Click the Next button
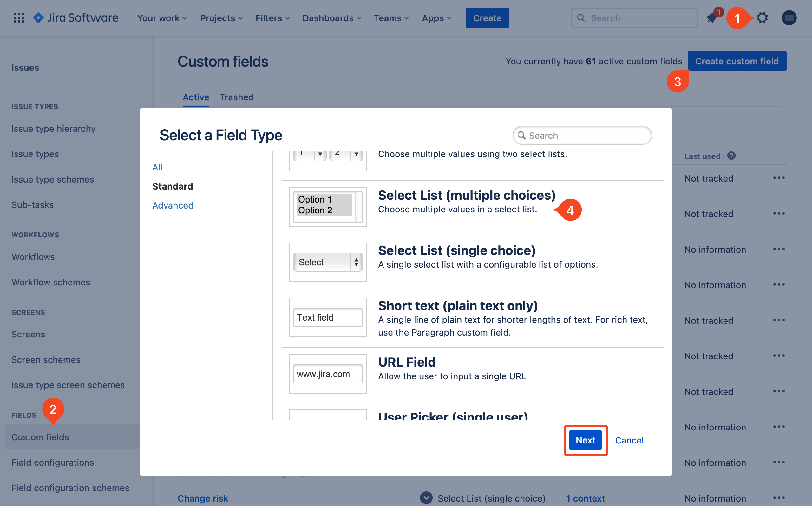The height and width of the screenshot is (506, 812). click(585, 440)
